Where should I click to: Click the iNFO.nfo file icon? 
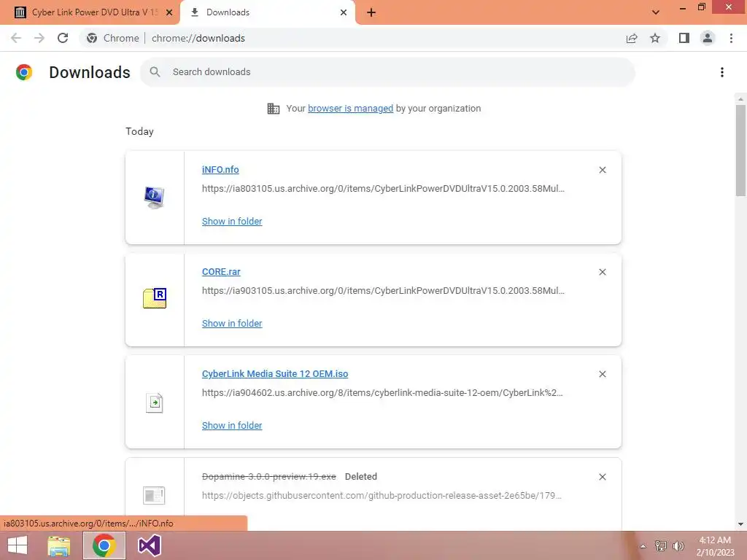[x=155, y=198]
